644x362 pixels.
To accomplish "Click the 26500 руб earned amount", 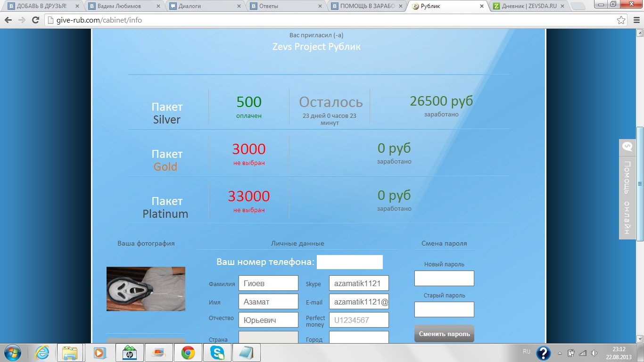I will [x=441, y=101].
